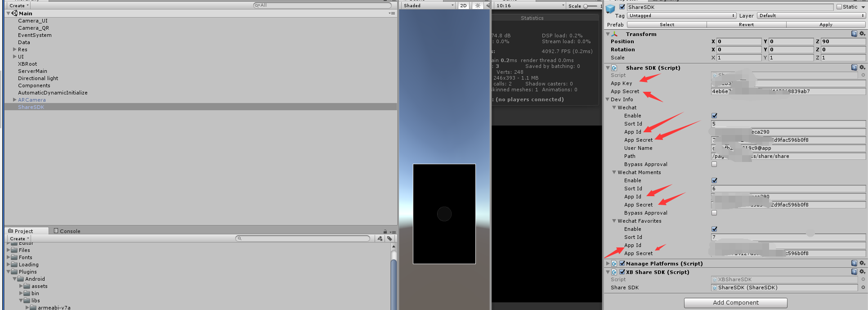Open Share SDK script help reference

(854, 67)
